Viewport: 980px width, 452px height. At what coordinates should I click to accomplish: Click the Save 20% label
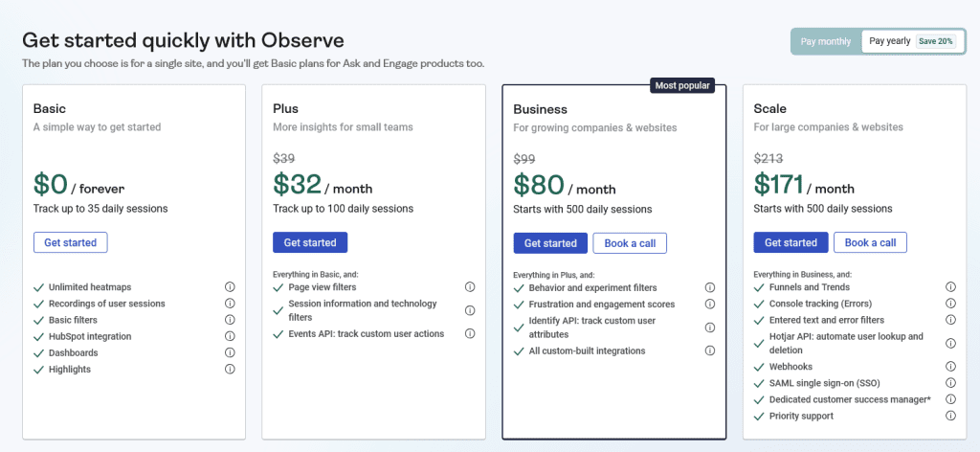936,42
